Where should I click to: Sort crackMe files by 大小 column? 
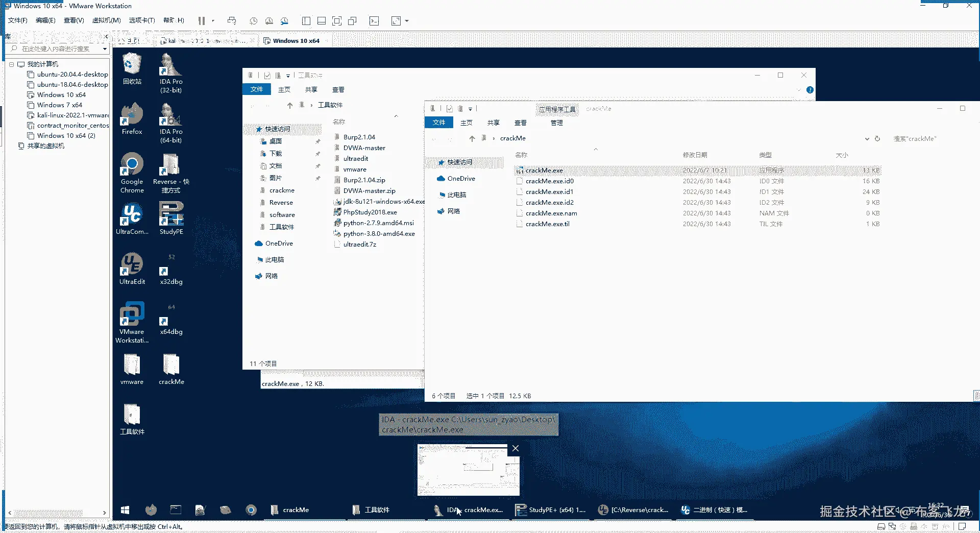842,155
